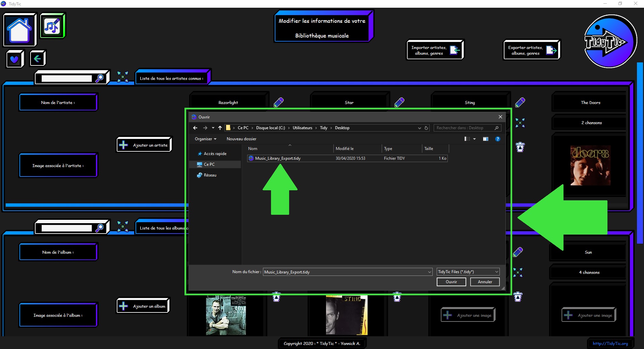
Task: Click the Home icon button
Action: coord(19,30)
